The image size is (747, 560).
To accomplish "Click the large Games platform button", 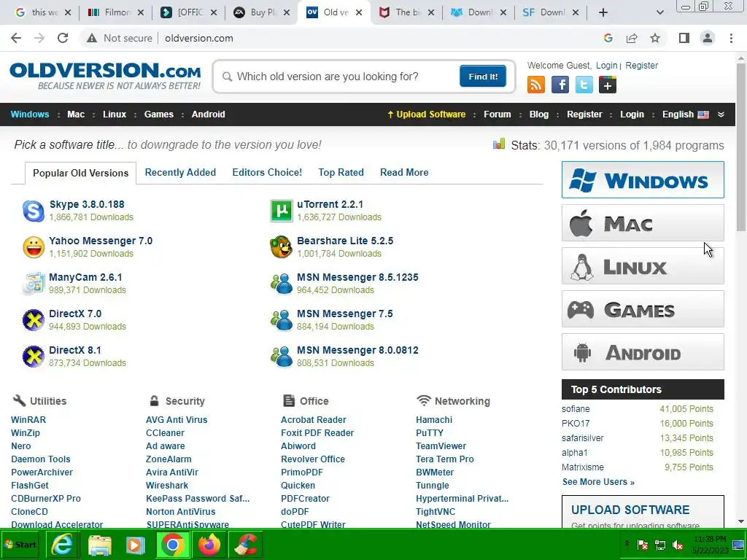I will (643, 309).
